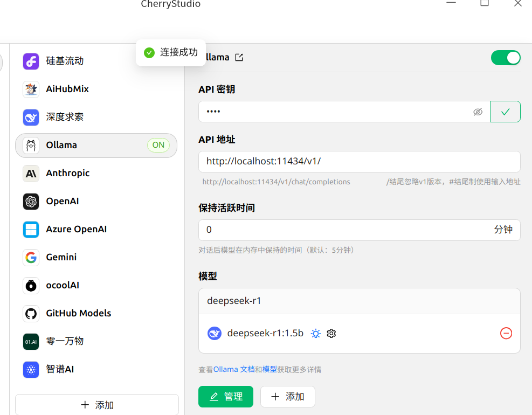Check the API key connection
The width and height of the screenshot is (532, 415).
tap(505, 112)
